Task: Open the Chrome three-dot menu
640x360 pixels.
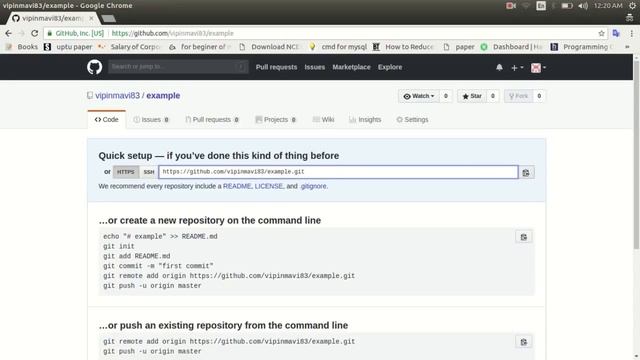Action: click(x=631, y=33)
